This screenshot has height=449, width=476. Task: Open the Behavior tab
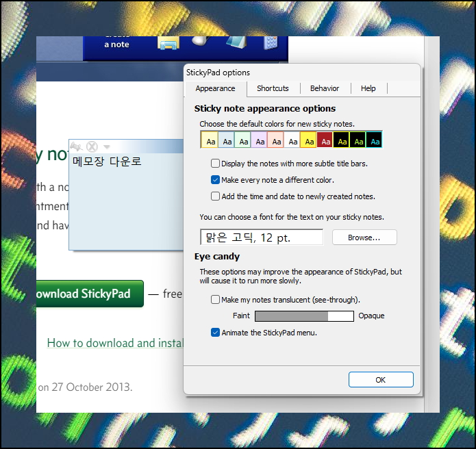[x=325, y=88]
